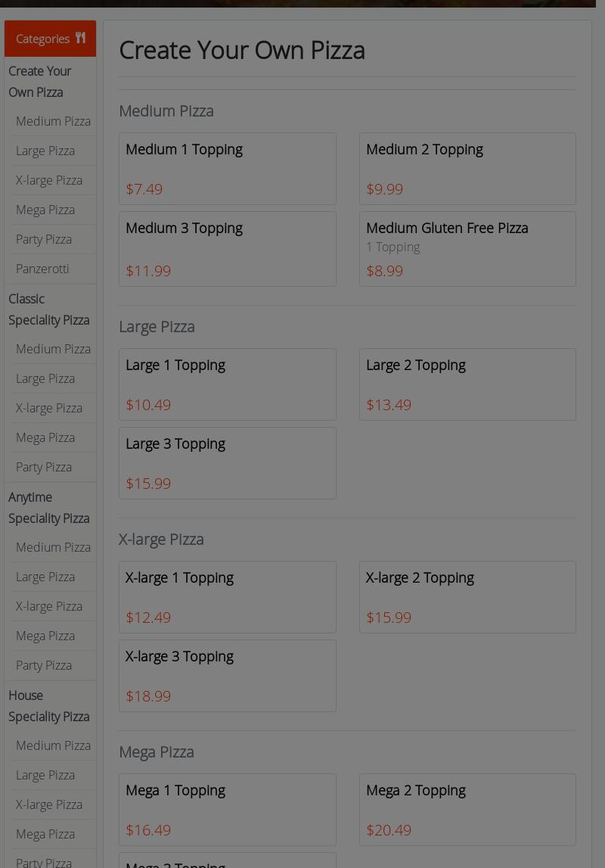Select the X-large 3 Topping pizza
This screenshot has width=605, height=868.
click(x=227, y=676)
